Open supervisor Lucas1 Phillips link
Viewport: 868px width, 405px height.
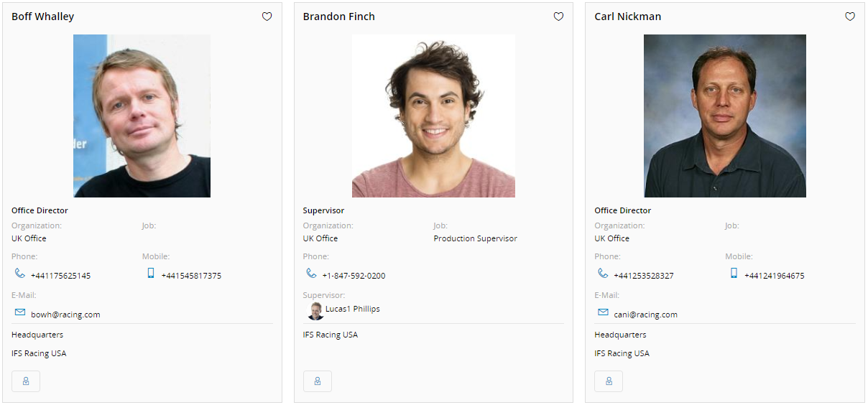pos(353,309)
